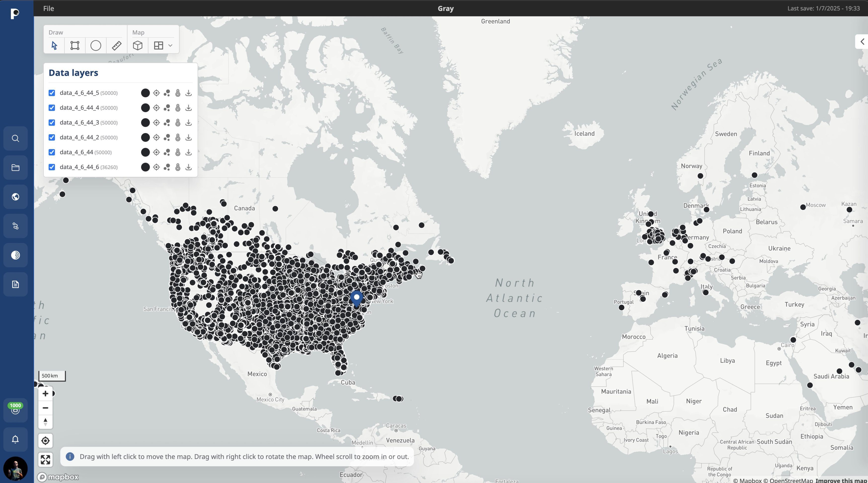868x483 pixels.
Task: Hide the data_4_6_44_6 layer
Action: (52, 167)
